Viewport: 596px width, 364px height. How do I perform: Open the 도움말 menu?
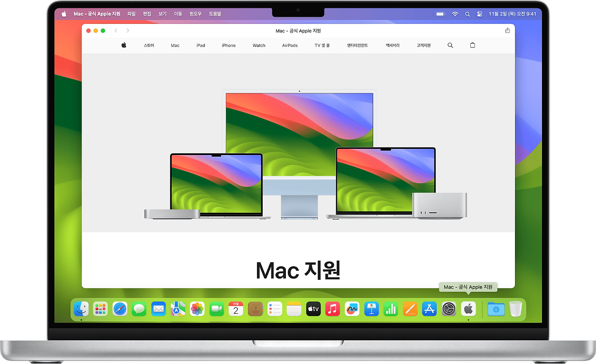pyautogui.click(x=216, y=14)
